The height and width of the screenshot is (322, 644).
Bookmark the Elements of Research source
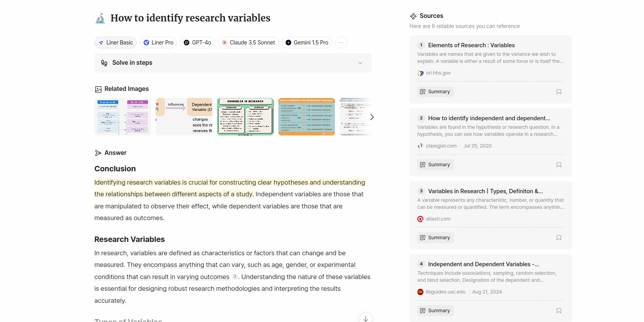coord(559,92)
